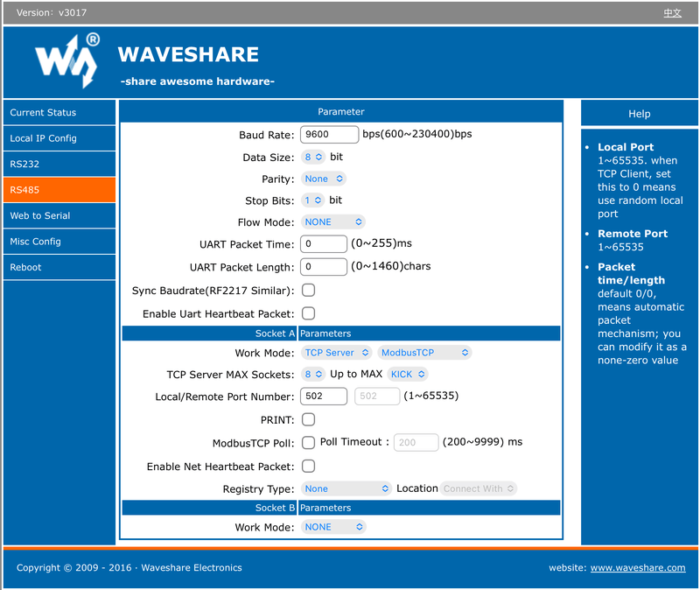This screenshot has height=590, width=700.
Task: Open the ModbusTCP protocol dropdown
Action: tap(424, 353)
